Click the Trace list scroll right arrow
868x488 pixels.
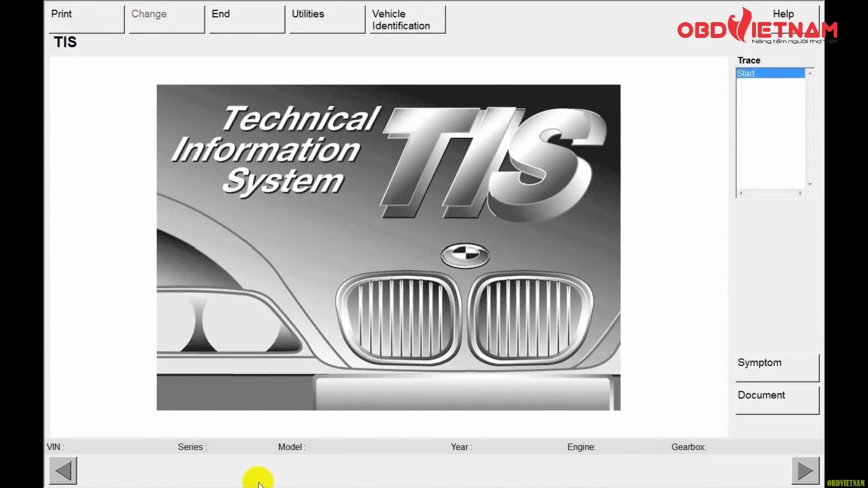[x=800, y=193]
